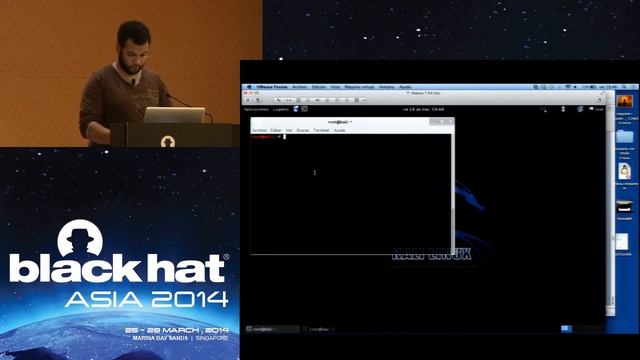This screenshot has width=640, height=360.
Task: Open the root user menu
Action: pyautogui.click(x=596, y=109)
